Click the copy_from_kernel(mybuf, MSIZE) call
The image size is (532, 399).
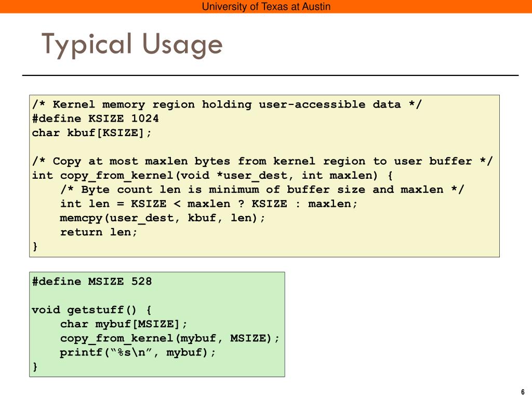click(x=170, y=338)
